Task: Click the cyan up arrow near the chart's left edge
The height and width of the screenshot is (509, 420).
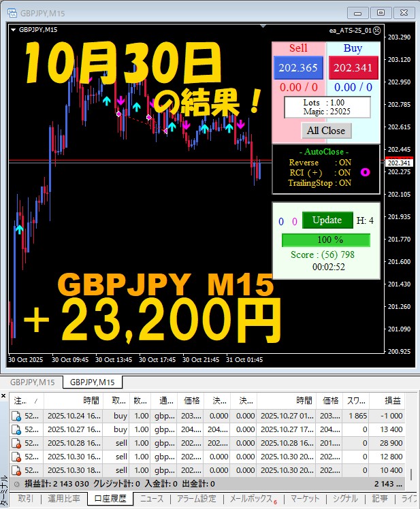Action: coord(20,229)
